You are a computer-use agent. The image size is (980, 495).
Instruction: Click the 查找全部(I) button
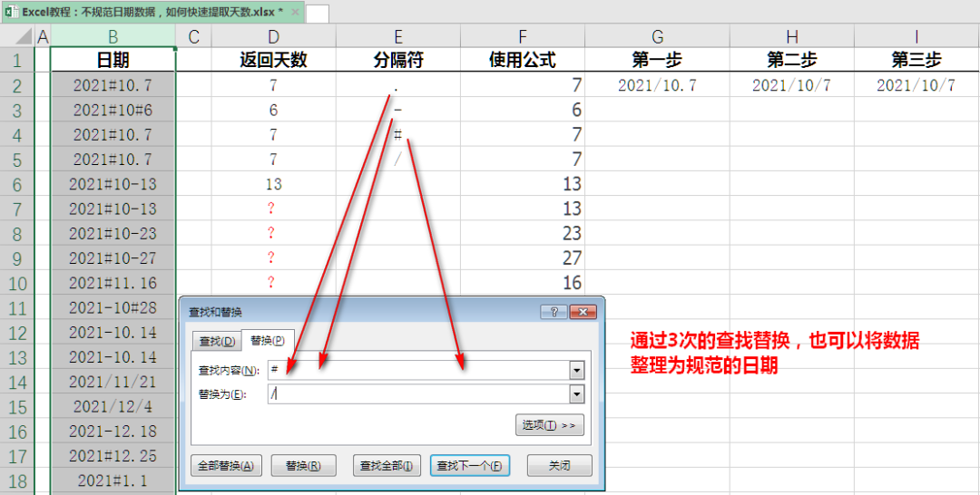click(387, 465)
